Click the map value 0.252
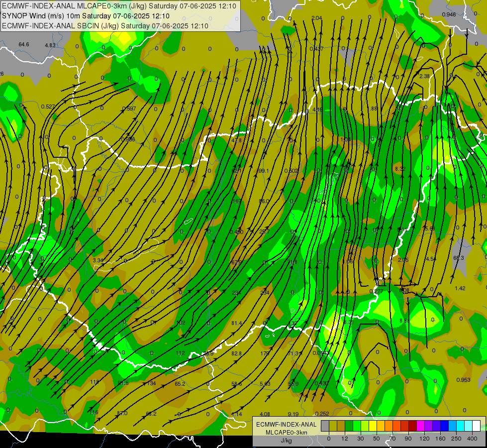This screenshot has height=448, width=487. pos(322,414)
